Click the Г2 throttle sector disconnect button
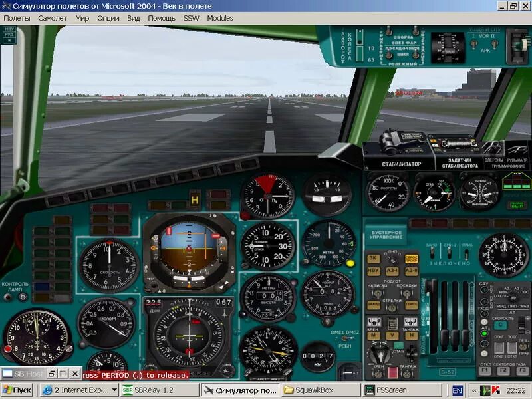 tap(503, 371)
